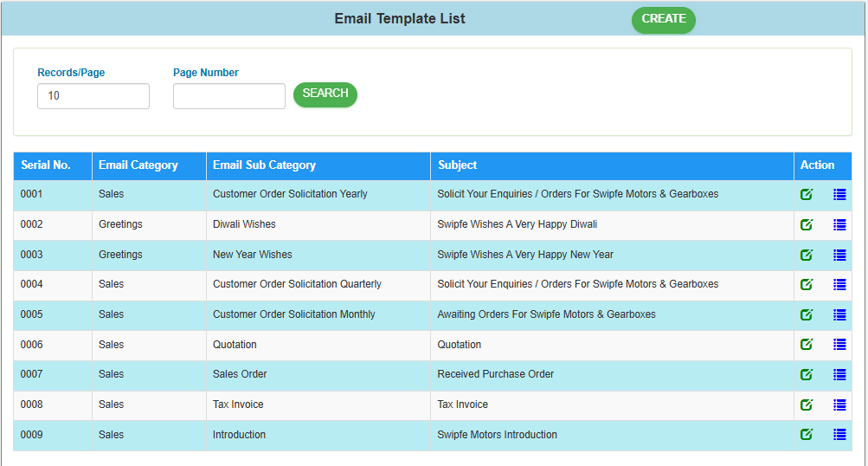Click the SEARCH button
Viewport: 868px width, 466px height.
(325, 94)
